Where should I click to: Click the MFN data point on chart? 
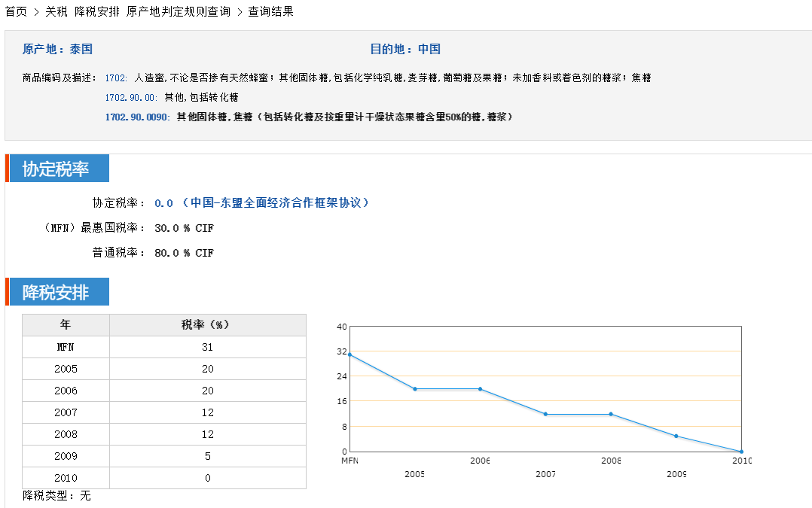[350, 354]
